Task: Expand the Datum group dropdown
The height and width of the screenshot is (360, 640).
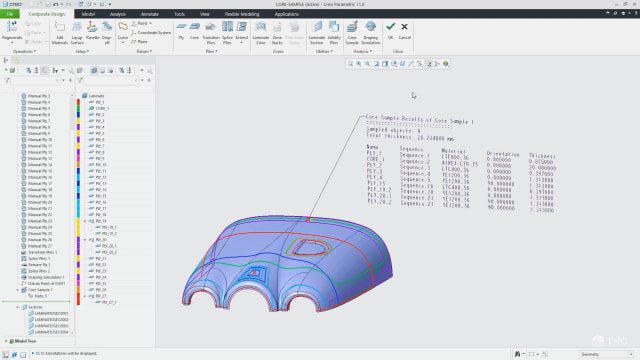Action: 144,51
